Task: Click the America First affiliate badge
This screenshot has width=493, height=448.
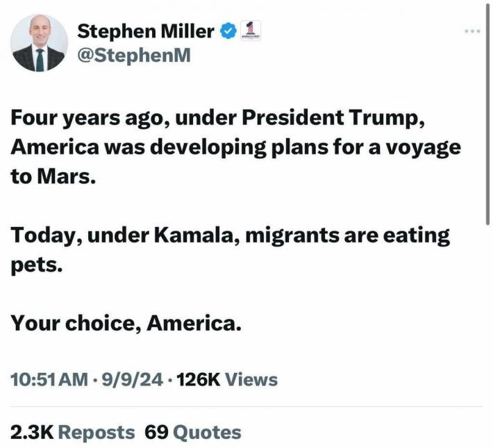Action: [250, 31]
